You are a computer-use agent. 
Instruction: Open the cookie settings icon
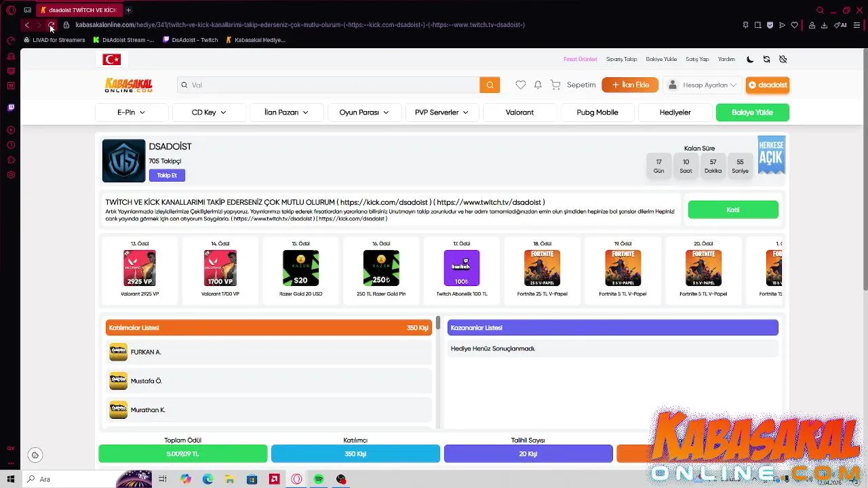pyautogui.click(x=35, y=455)
